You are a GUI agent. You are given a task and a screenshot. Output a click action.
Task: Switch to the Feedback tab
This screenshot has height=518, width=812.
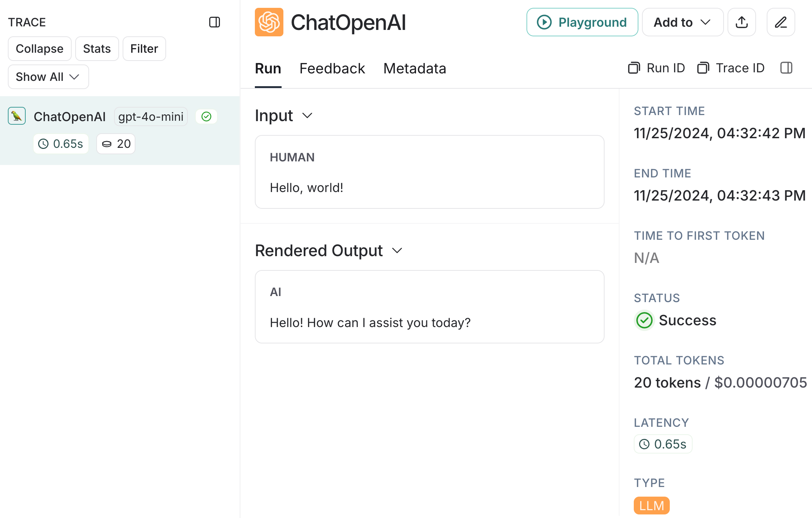pyautogui.click(x=332, y=68)
